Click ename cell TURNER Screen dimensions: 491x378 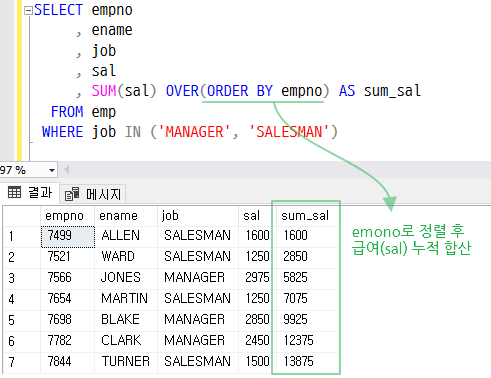tap(126, 362)
